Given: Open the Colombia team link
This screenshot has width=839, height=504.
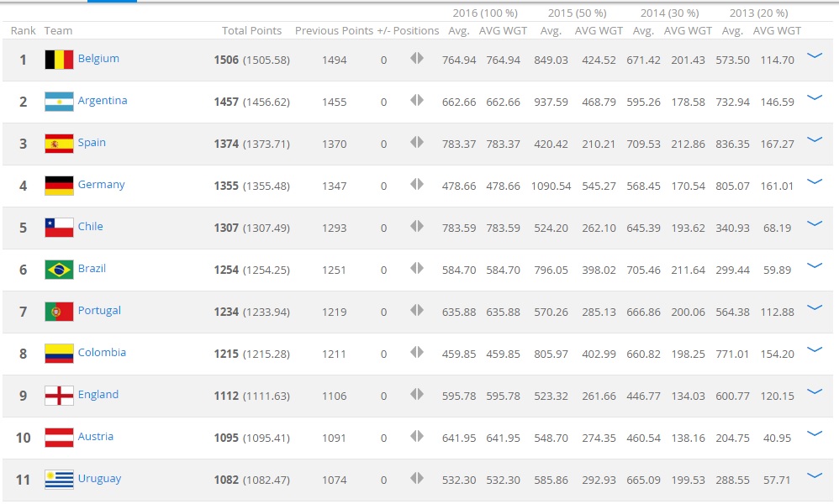Looking at the screenshot, I should (103, 352).
